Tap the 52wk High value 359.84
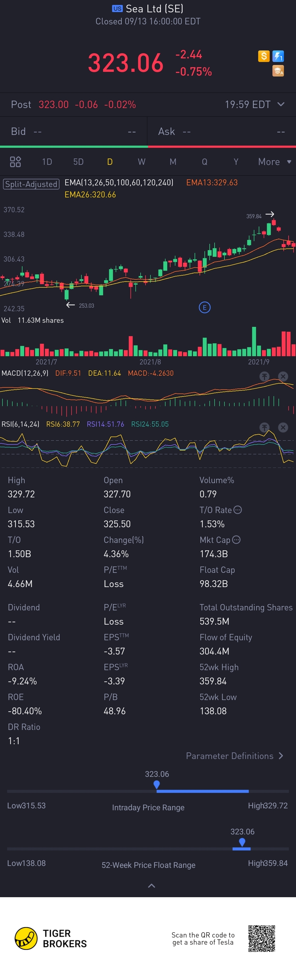Viewport: 296px width, 980px height. 213,681
